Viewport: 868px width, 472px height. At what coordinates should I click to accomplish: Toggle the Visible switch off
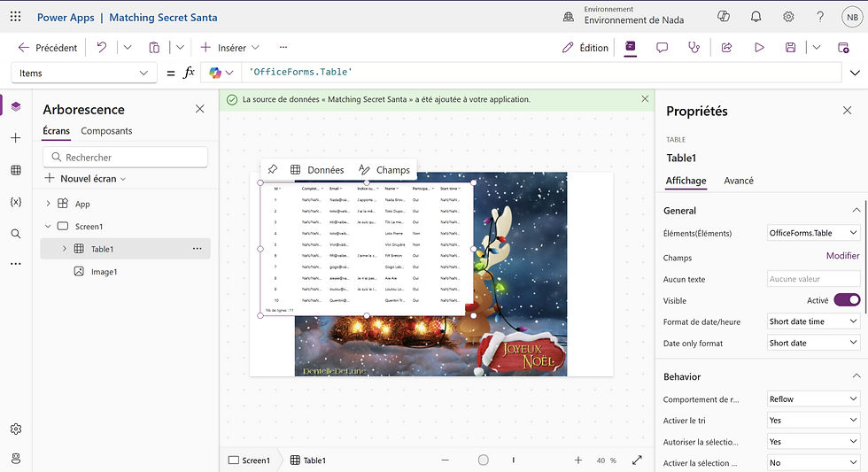pos(847,300)
